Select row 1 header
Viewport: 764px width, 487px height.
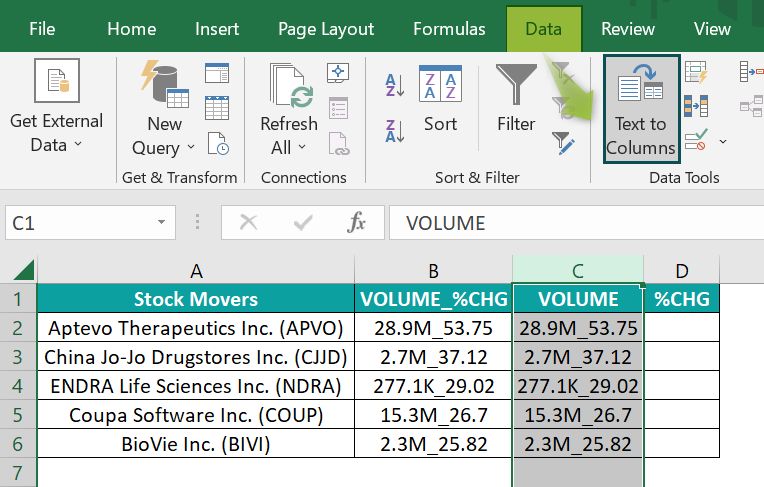click(18, 299)
